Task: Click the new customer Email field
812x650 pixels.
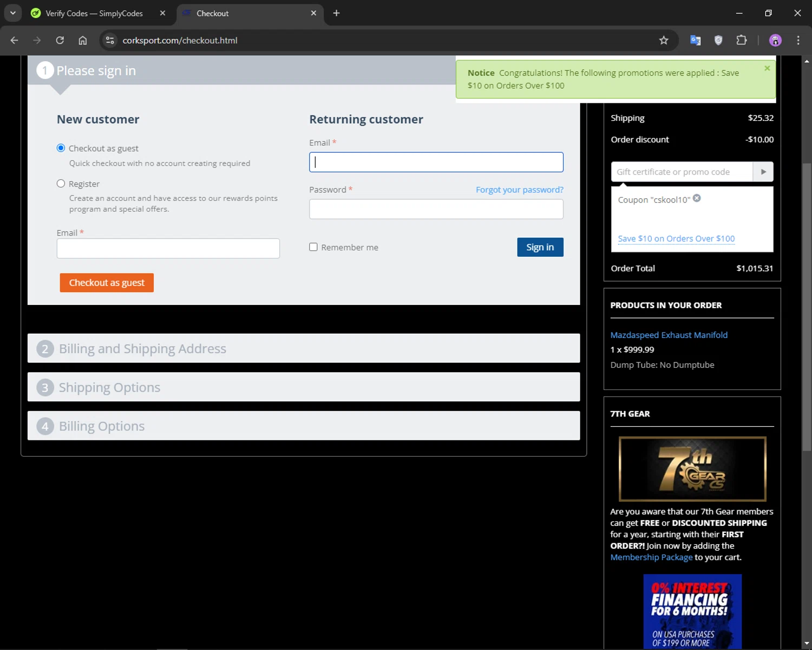Action: point(168,249)
